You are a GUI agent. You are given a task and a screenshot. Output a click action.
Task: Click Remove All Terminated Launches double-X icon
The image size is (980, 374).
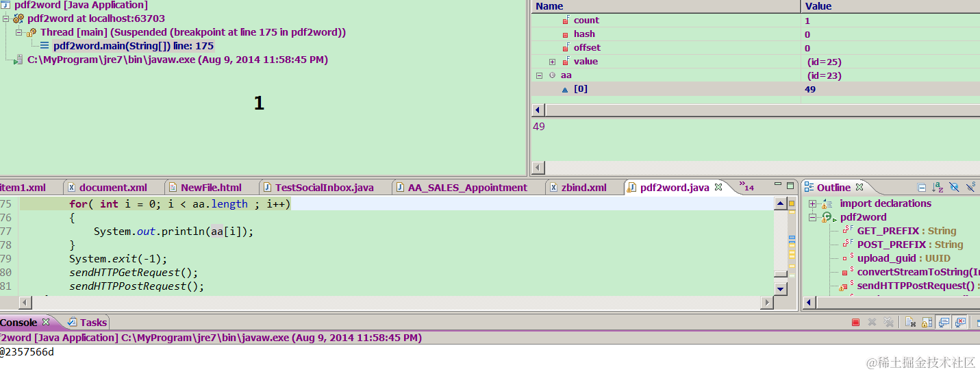(888, 322)
